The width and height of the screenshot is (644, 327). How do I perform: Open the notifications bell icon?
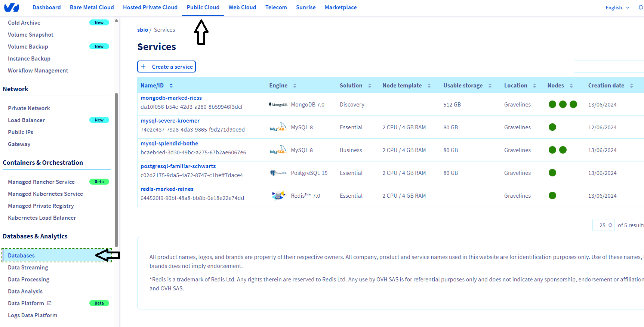click(641, 7)
